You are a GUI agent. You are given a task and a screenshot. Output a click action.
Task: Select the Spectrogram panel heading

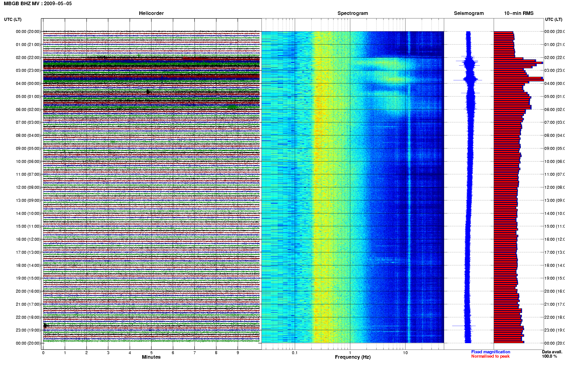click(353, 13)
